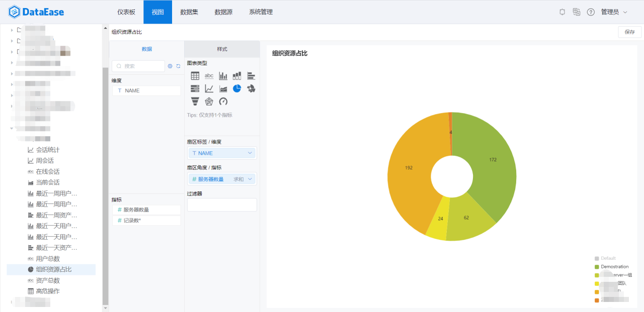644x312 pixels.
Task: Pick the gauge chart type
Action: point(223,101)
